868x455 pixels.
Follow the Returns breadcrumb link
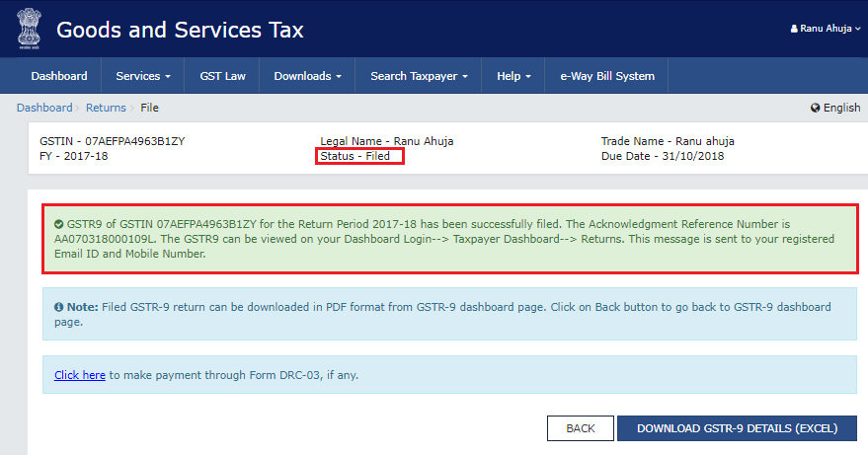(106, 108)
